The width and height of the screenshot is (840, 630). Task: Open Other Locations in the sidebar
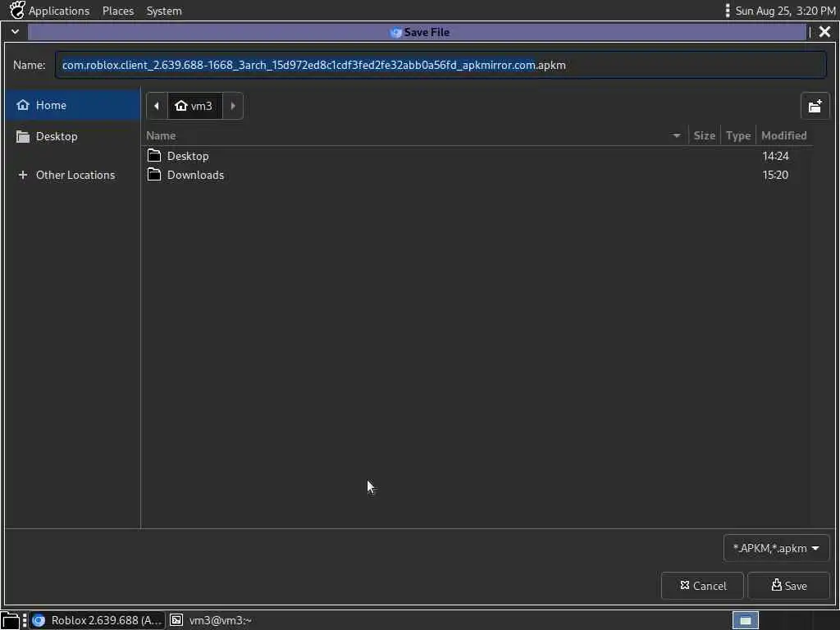73,175
